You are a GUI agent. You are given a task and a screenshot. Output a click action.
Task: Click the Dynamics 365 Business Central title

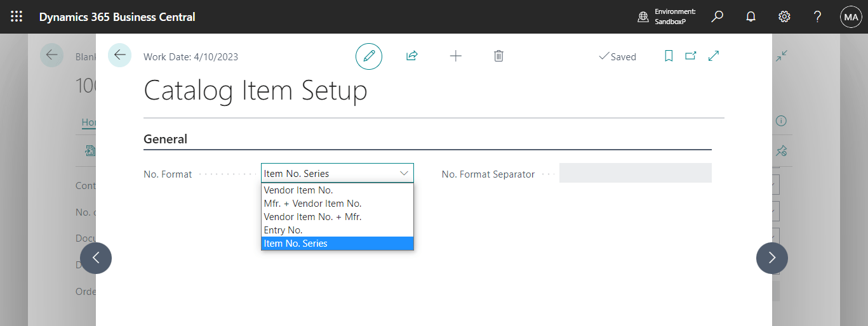tap(117, 17)
